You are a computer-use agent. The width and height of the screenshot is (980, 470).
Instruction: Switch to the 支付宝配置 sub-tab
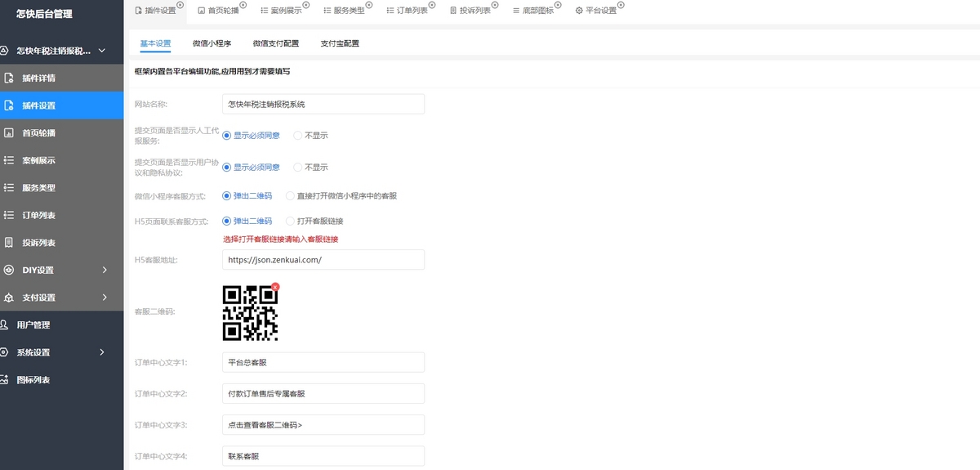(340, 43)
